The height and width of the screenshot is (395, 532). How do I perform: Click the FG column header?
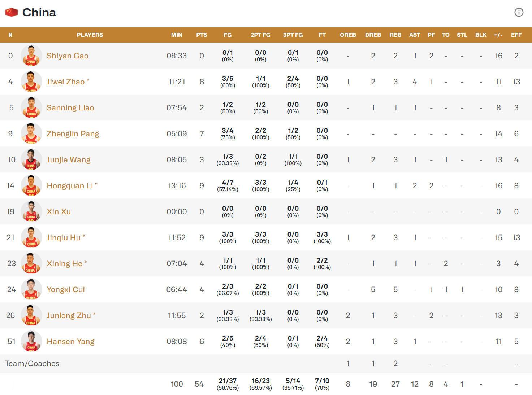coord(228,35)
